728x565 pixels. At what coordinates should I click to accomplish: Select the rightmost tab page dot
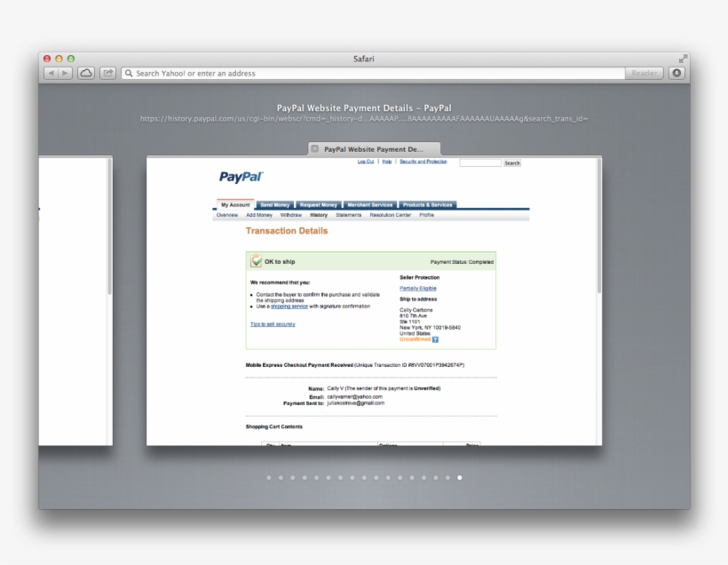tap(459, 477)
